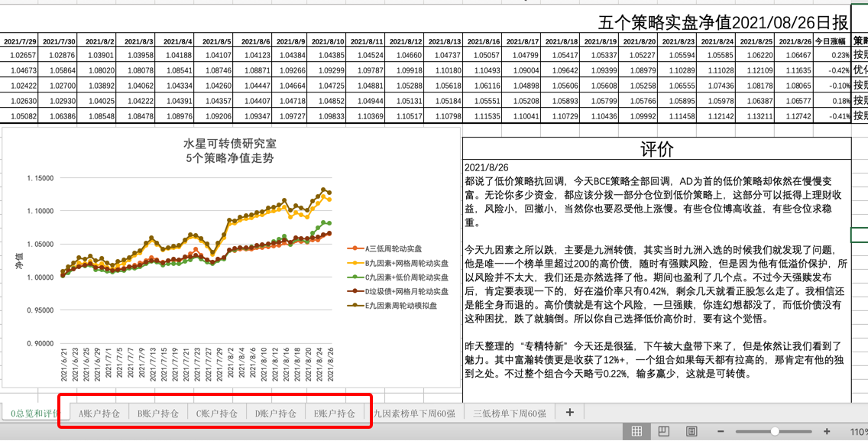
Task: Click the cell showing 1.06467
Action: (x=794, y=55)
